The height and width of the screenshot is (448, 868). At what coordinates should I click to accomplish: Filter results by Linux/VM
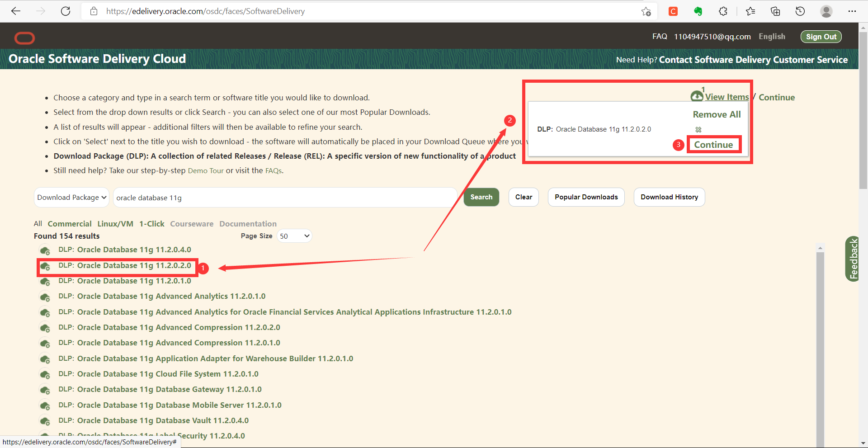115,224
